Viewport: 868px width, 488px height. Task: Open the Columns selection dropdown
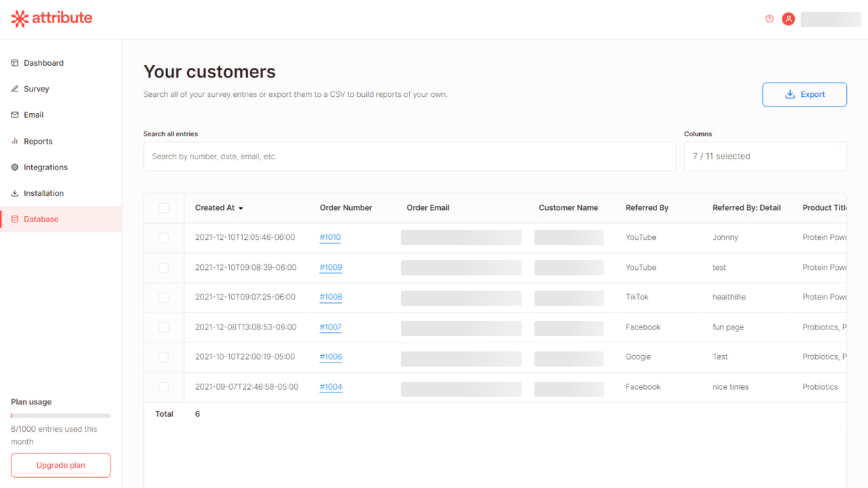pyautogui.click(x=765, y=156)
